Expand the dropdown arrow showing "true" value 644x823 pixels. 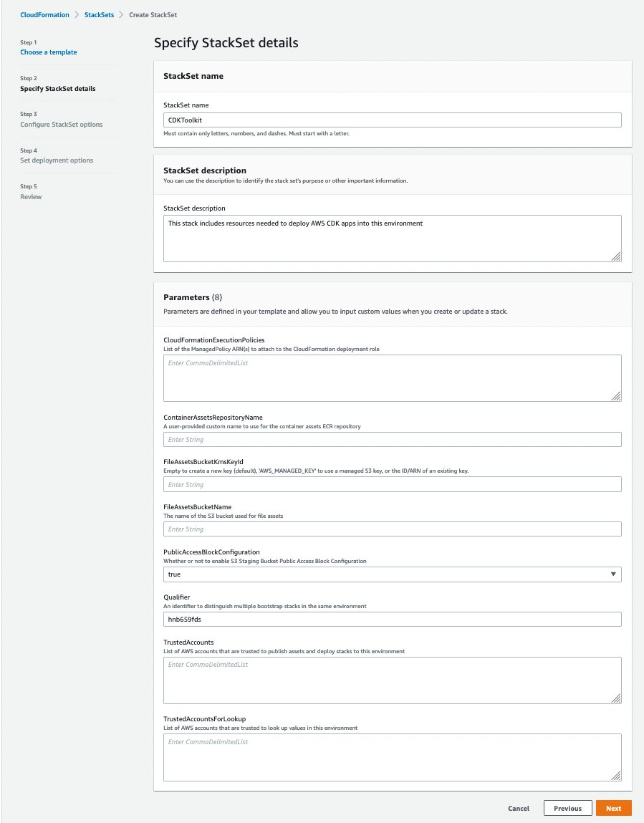[614, 574]
